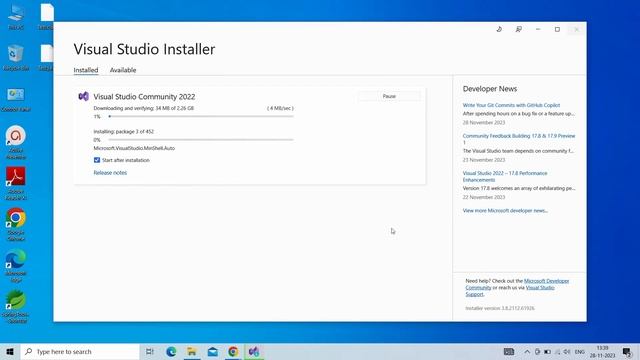The width and height of the screenshot is (640, 360).
Task: Maximize the Visual Studio Installer window
Action: (x=557, y=29)
